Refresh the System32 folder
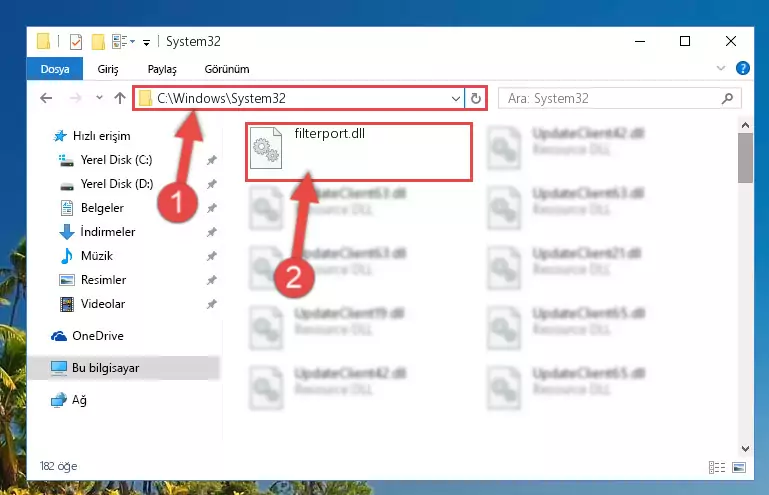Viewport: 769px width, 495px height. pos(475,99)
